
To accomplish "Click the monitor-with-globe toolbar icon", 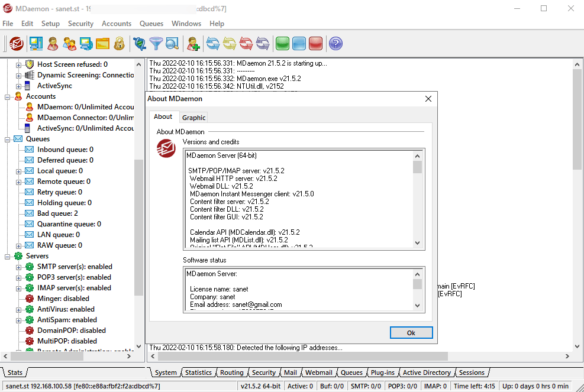I will pos(86,44).
